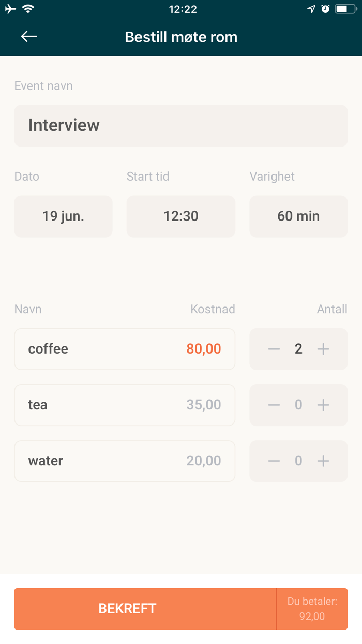Image resolution: width=362 pixels, height=644 pixels.
Task: Tap the back arrow icon
Action: coord(29,36)
